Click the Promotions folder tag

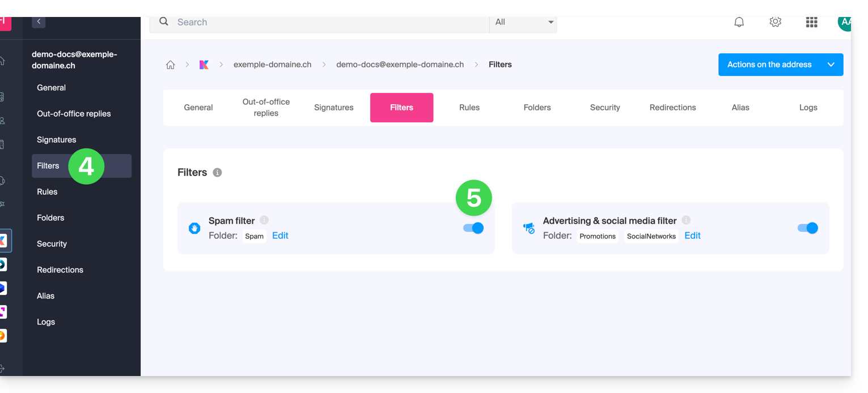coord(598,236)
